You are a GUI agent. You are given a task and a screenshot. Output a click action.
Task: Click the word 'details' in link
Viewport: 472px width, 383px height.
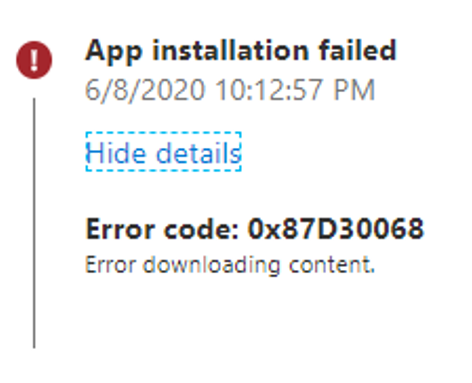click(x=199, y=153)
